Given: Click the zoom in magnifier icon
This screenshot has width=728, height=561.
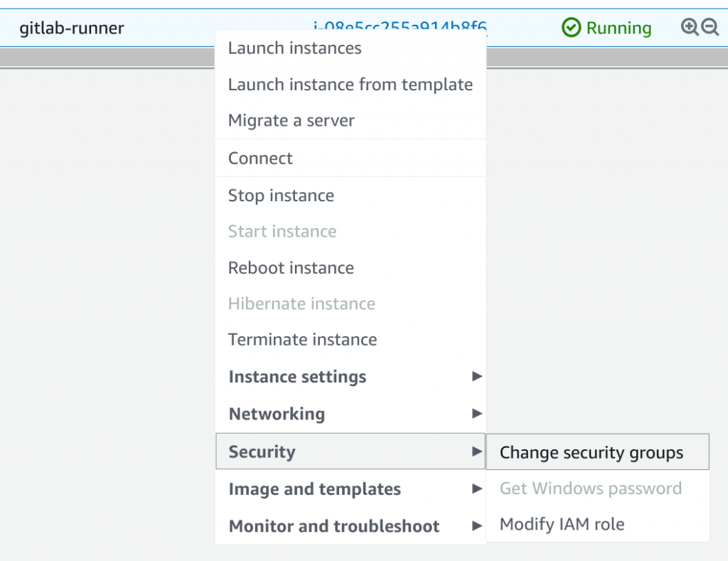Looking at the screenshot, I should [690, 27].
